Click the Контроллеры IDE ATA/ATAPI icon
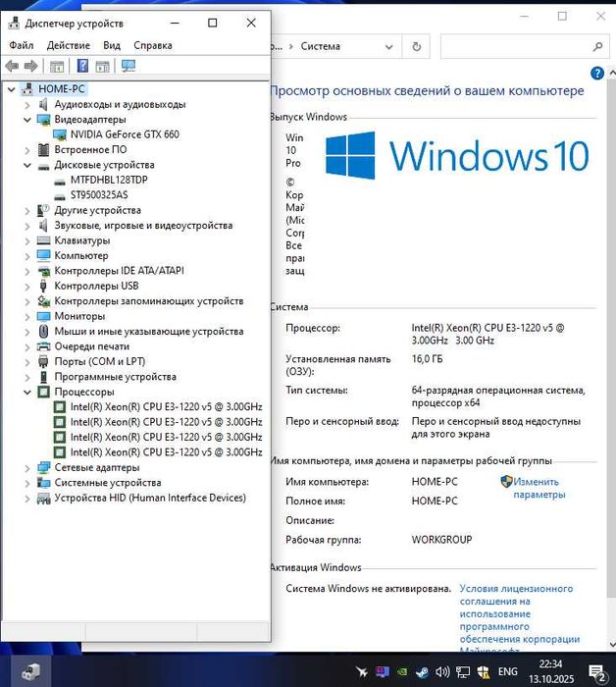 [x=43, y=271]
